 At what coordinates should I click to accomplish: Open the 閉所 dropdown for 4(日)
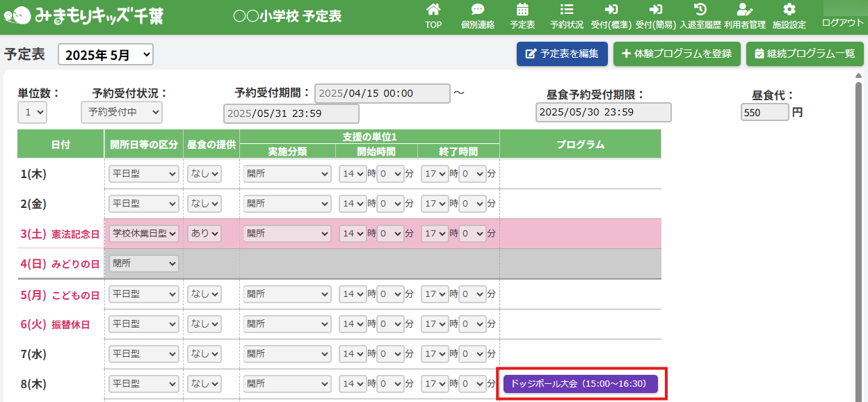click(x=144, y=264)
